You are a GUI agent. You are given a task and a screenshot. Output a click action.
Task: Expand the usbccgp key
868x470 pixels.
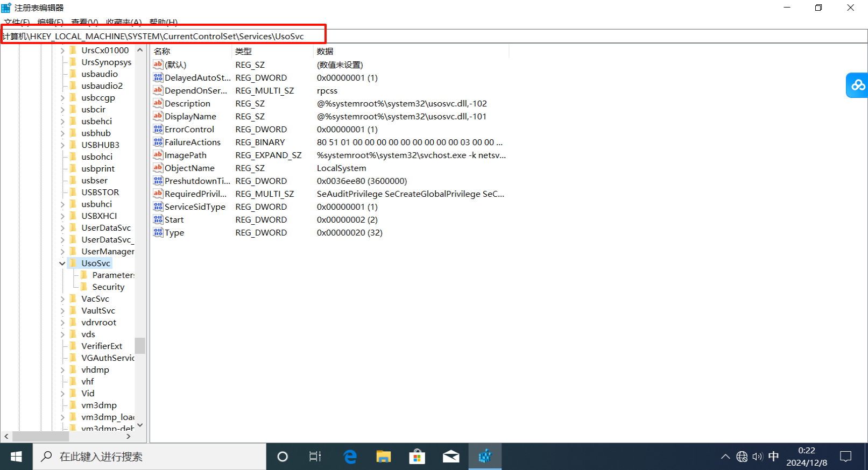click(x=62, y=97)
